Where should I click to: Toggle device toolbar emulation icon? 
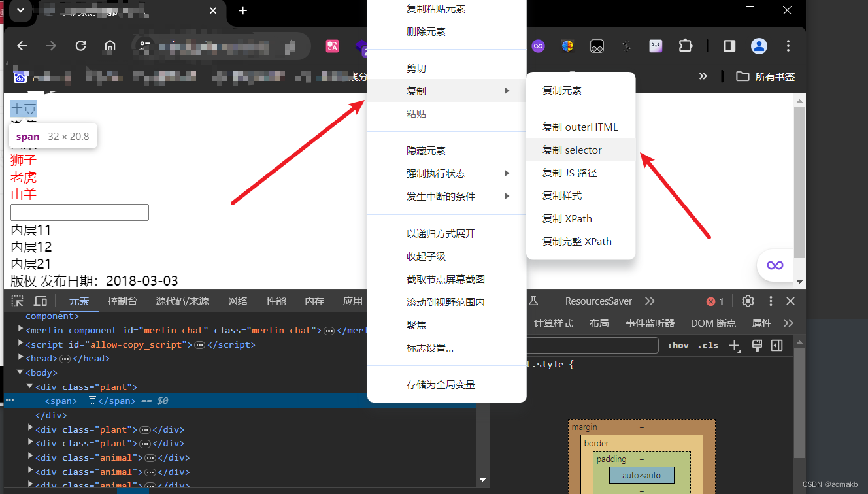click(40, 301)
